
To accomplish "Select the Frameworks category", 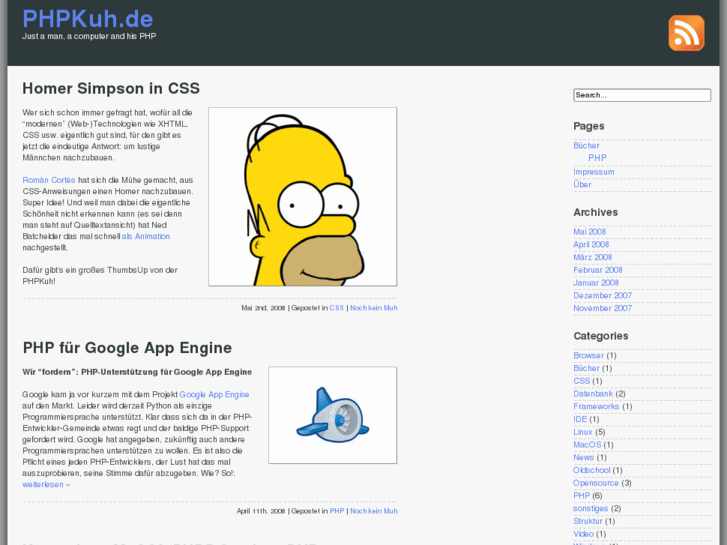I will [596, 406].
